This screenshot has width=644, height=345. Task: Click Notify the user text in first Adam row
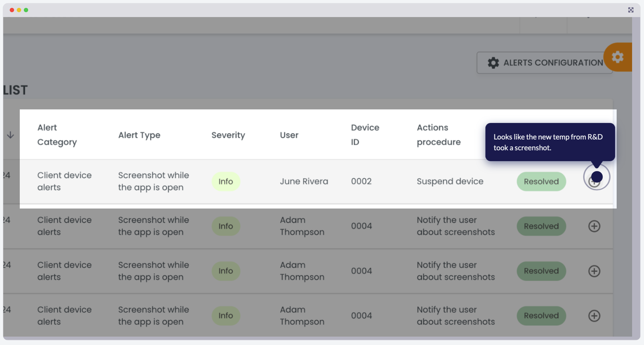(x=456, y=226)
